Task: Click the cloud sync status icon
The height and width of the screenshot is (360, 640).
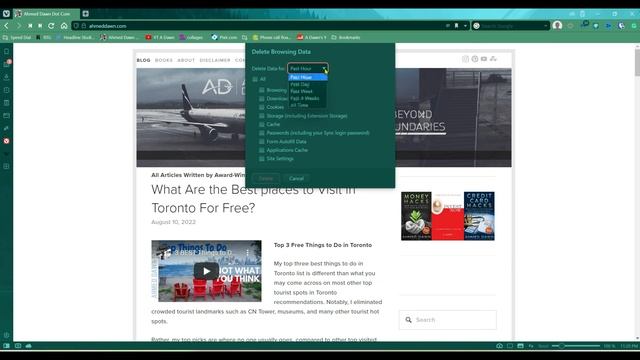Action: click(x=29, y=346)
